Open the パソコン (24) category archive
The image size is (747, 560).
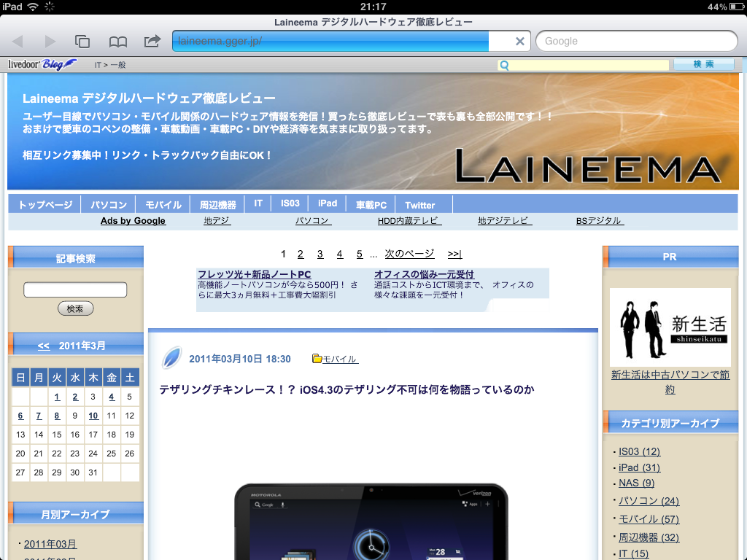tap(649, 501)
